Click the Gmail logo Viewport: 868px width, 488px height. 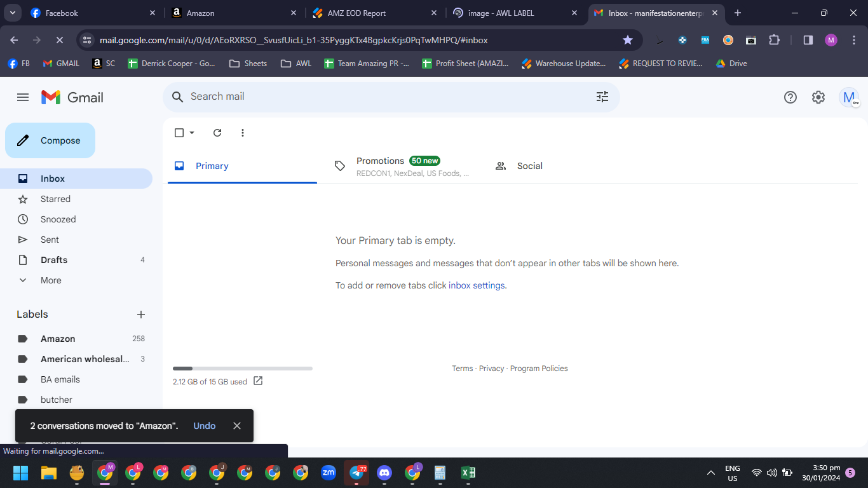point(72,97)
